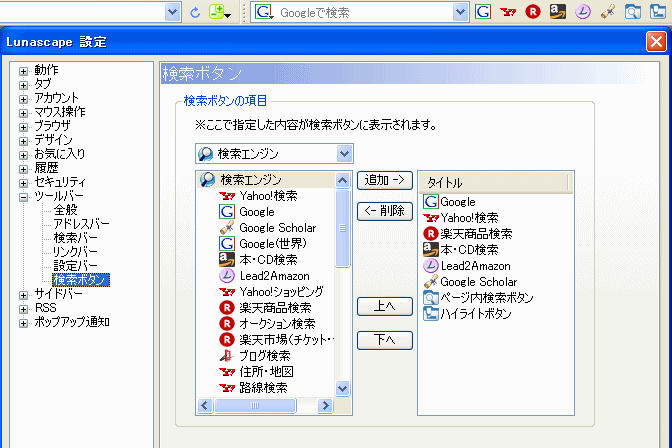Open the search bar dropdown arrow
672x448 pixels.
click(460, 12)
